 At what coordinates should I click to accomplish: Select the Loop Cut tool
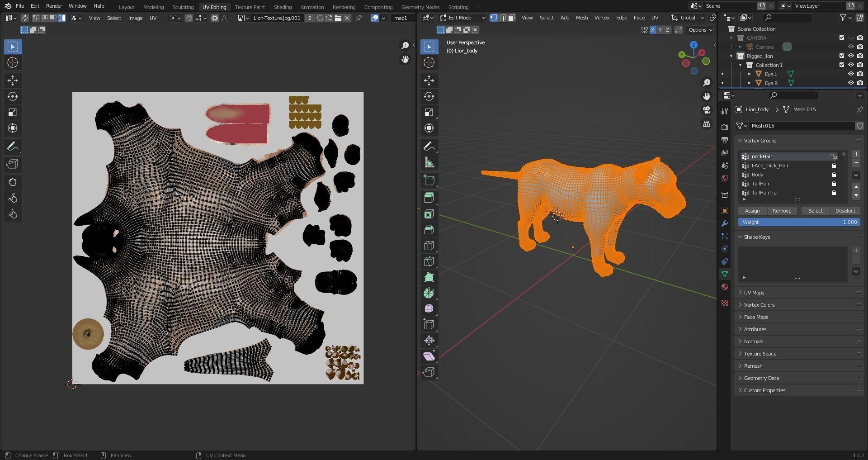(x=429, y=246)
